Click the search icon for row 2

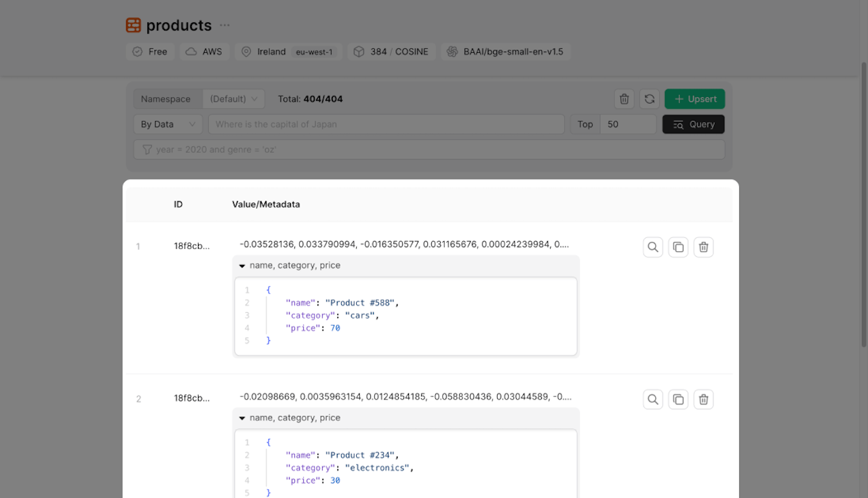point(652,400)
